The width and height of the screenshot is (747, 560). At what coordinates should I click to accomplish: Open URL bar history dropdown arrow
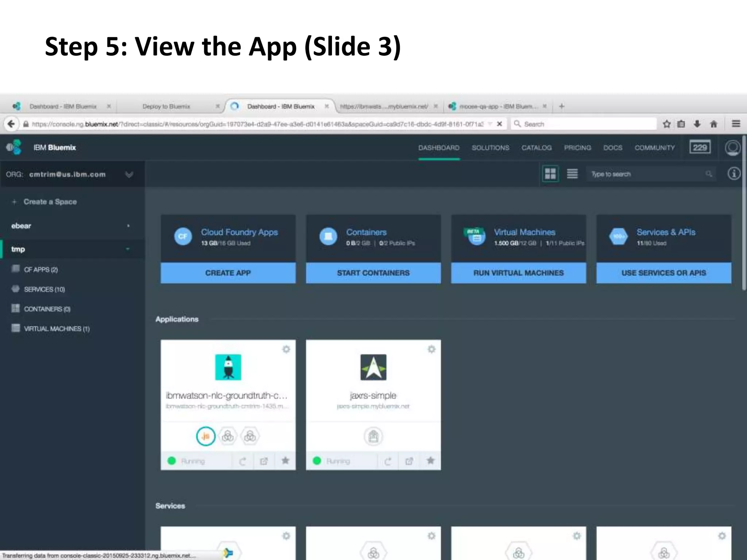490,124
